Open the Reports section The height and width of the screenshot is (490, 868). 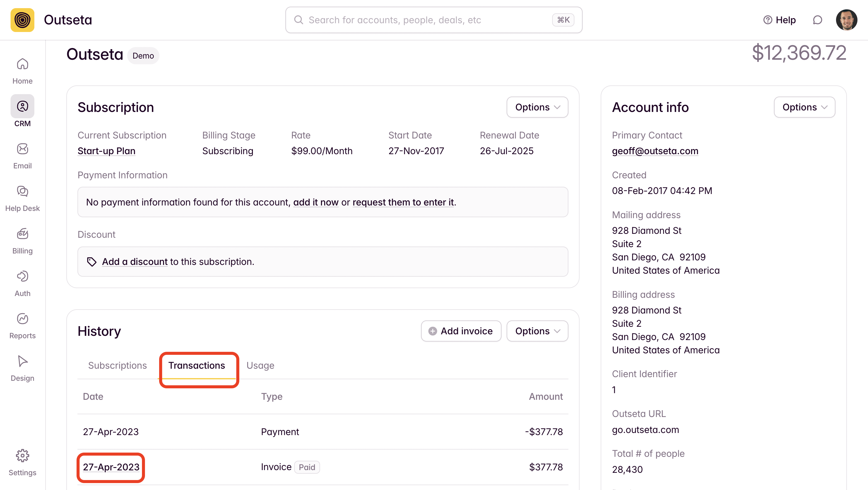[x=22, y=326]
